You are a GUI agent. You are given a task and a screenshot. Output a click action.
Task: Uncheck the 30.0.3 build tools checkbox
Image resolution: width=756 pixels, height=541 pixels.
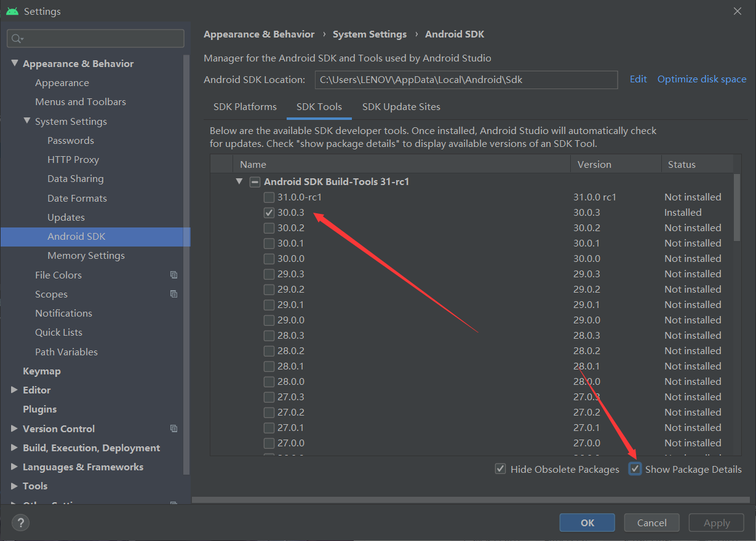[x=269, y=213]
